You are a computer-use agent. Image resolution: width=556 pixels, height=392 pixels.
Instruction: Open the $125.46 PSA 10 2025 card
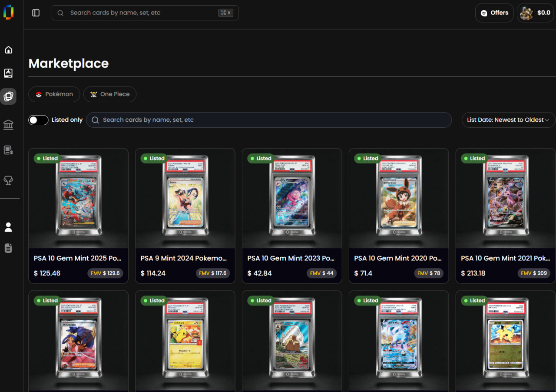[78, 216]
